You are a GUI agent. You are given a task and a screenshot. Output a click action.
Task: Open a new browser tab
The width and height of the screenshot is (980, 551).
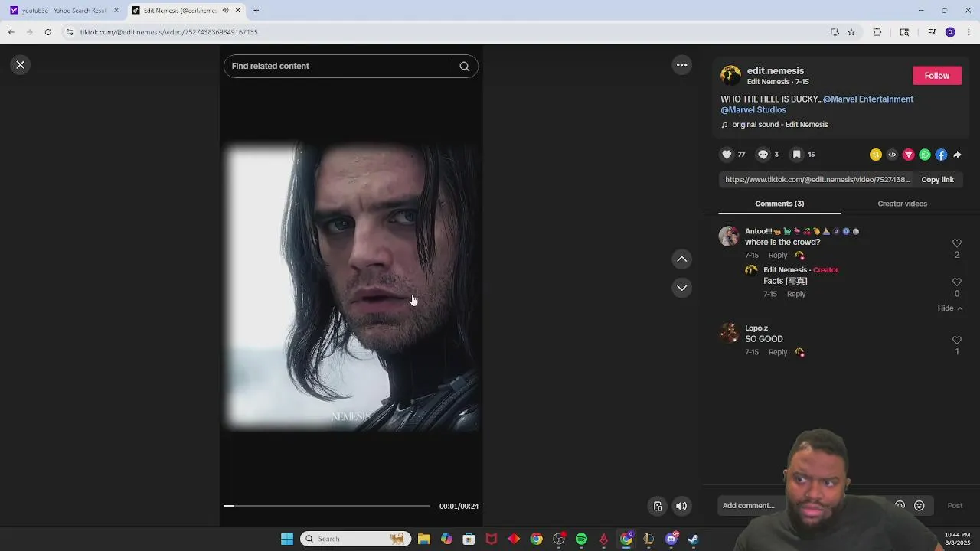256,11
